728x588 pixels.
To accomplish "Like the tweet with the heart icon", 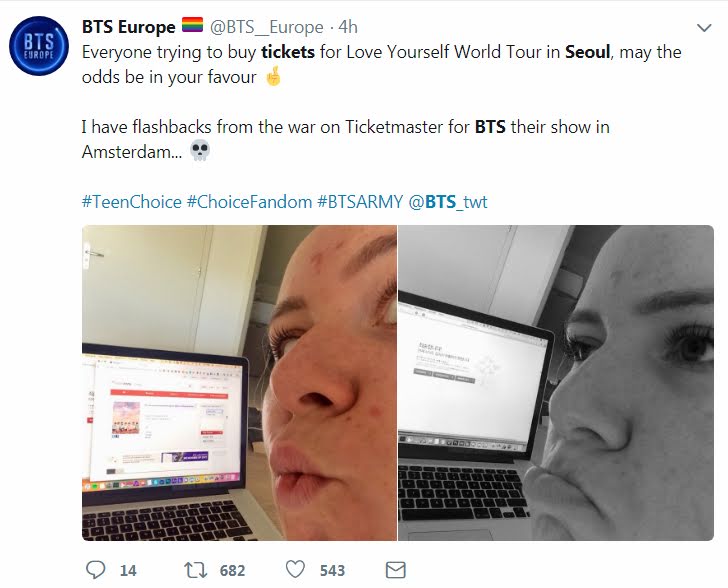I will pos(295,569).
